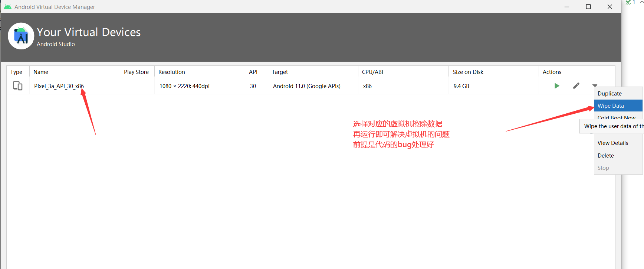Maximize the Android Virtual Device Manager window
644x269 pixels.
coord(588,7)
